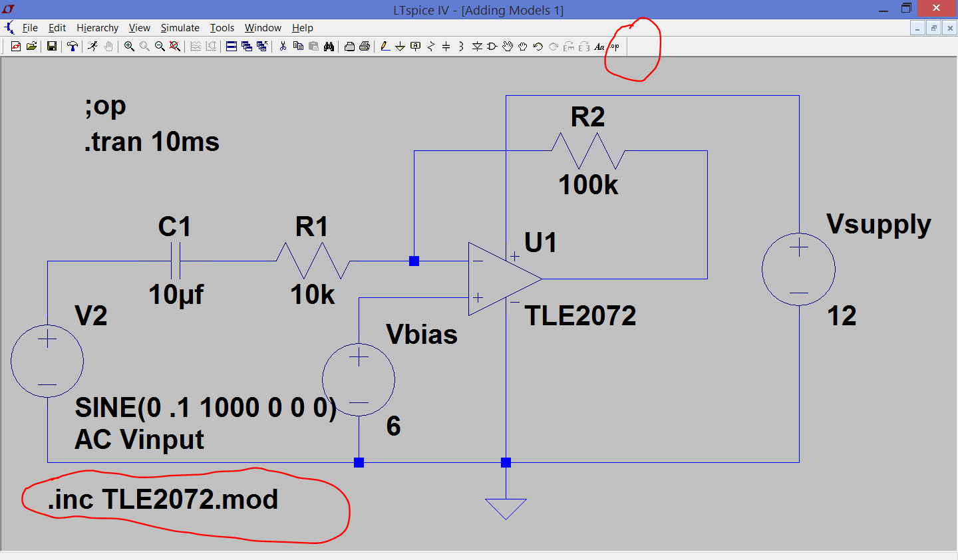Undo the last action
Image resolution: width=958 pixels, height=560 pixels.
tap(538, 47)
